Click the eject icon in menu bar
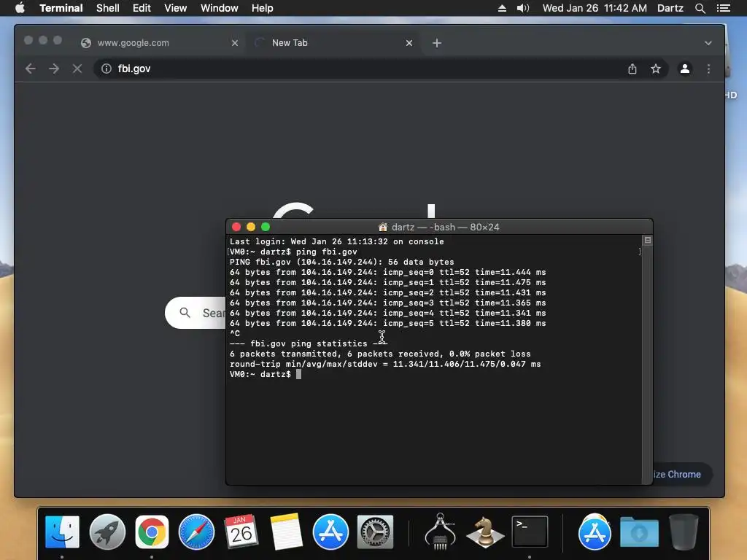Viewport: 747px width, 560px height. 502,8
